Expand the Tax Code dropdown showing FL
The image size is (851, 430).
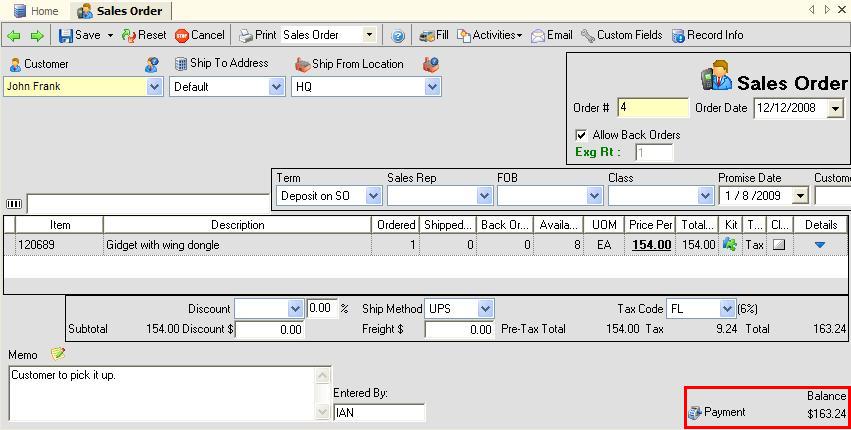(727, 309)
